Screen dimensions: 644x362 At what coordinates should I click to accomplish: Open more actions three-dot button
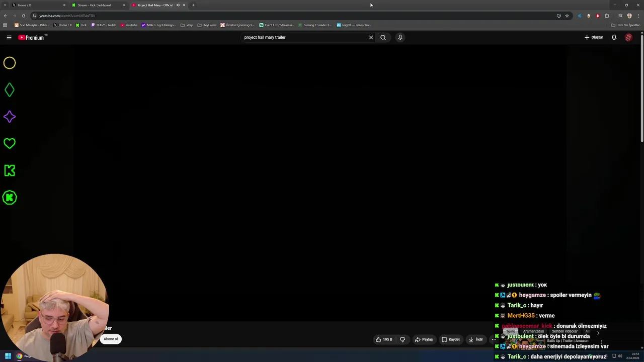coord(494,339)
